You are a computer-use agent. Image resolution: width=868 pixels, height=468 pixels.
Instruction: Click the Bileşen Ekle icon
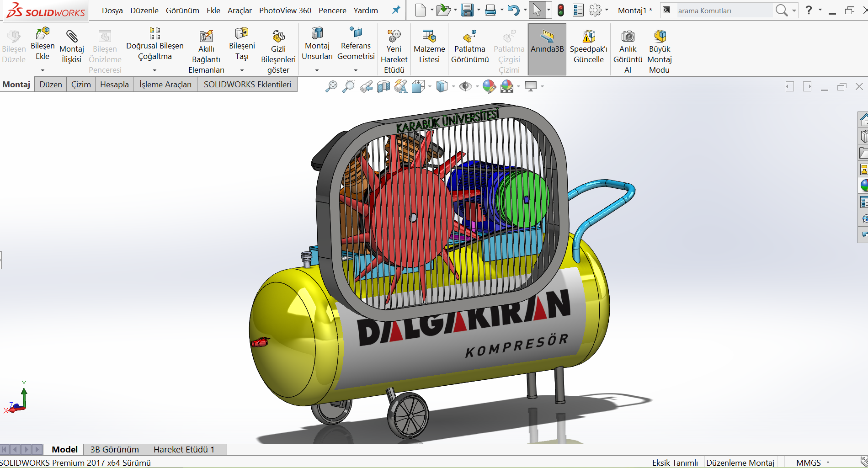click(x=43, y=33)
